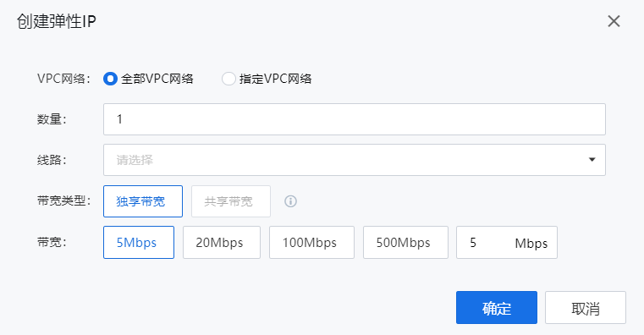Cancel with the 取消 button
The image size is (644, 335).
pyautogui.click(x=586, y=307)
